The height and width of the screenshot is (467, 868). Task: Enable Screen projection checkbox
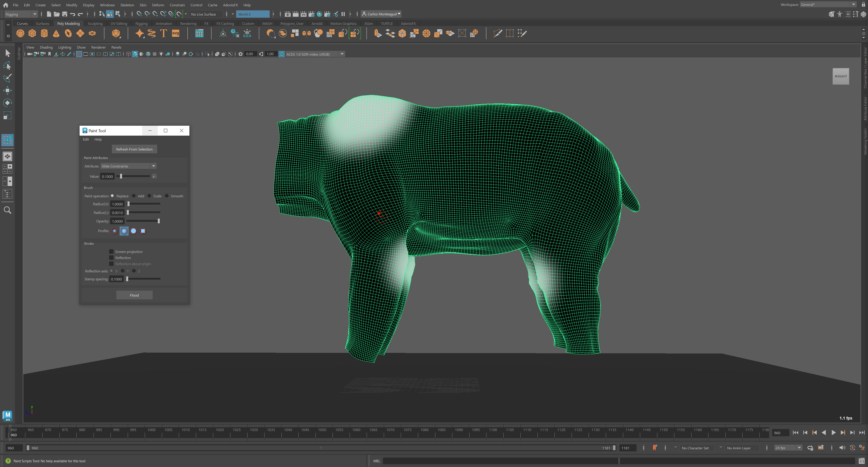[111, 251]
